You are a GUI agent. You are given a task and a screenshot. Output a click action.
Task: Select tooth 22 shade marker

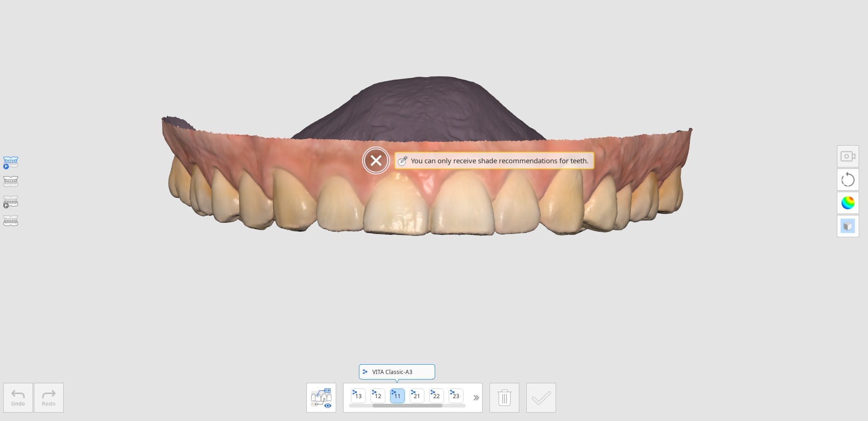[x=436, y=395]
